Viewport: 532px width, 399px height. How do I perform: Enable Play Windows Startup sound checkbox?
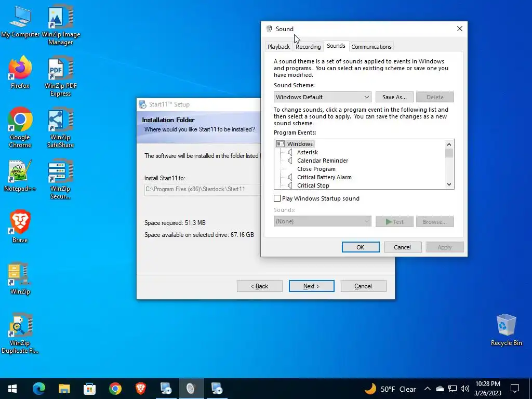[277, 198]
